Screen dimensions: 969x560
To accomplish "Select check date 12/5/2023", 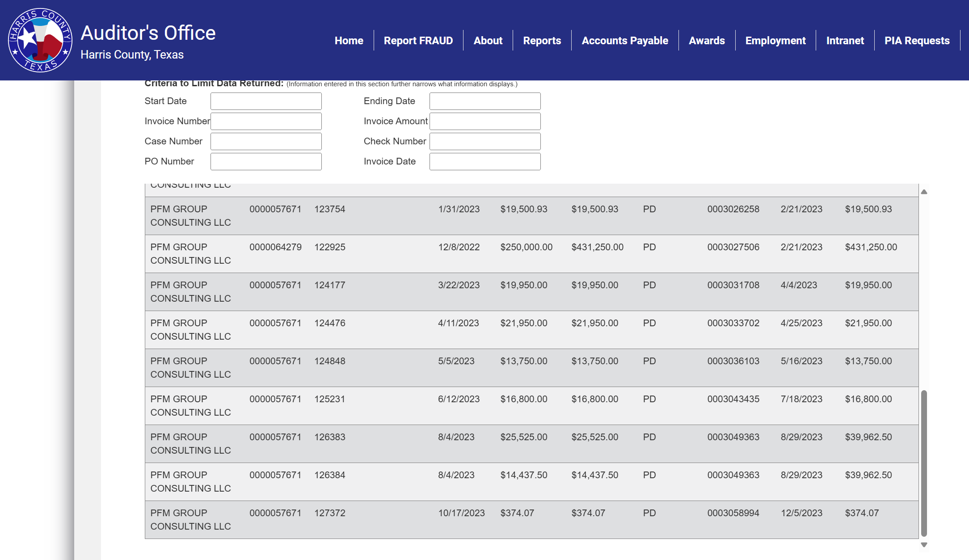I will coord(801,513).
